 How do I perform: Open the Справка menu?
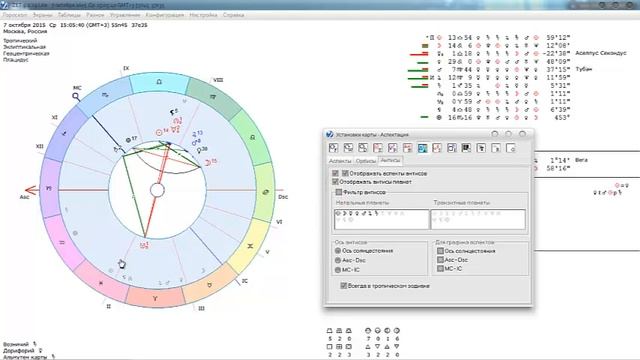click(x=233, y=15)
